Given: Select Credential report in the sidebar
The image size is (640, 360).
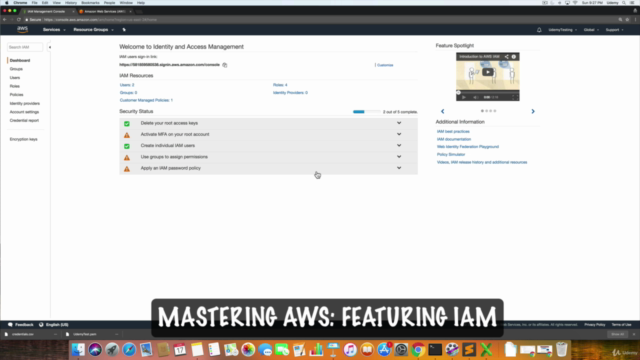Looking at the screenshot, I should pos(24,120).
